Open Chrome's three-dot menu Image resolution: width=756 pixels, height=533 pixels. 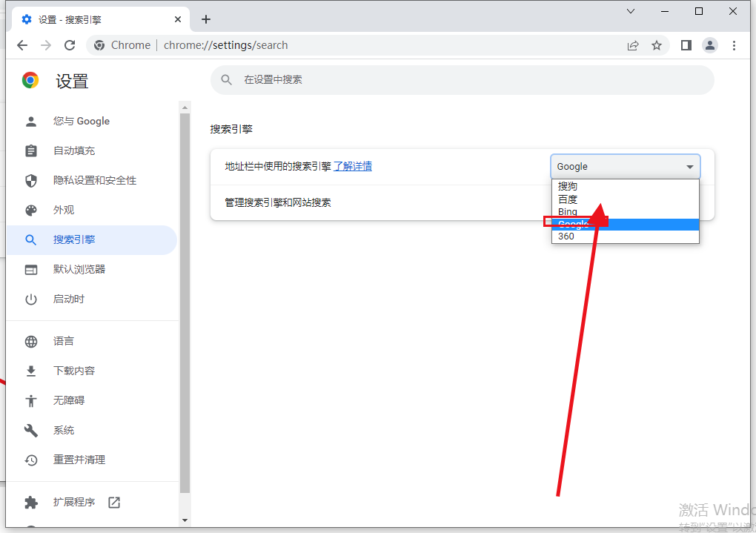click(x=734, y=45)
